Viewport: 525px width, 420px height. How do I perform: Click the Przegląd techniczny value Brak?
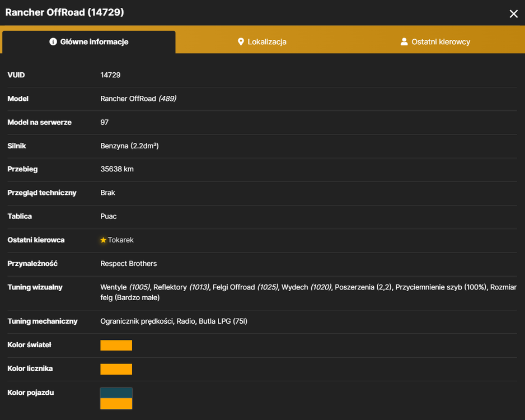coord(107,193)
